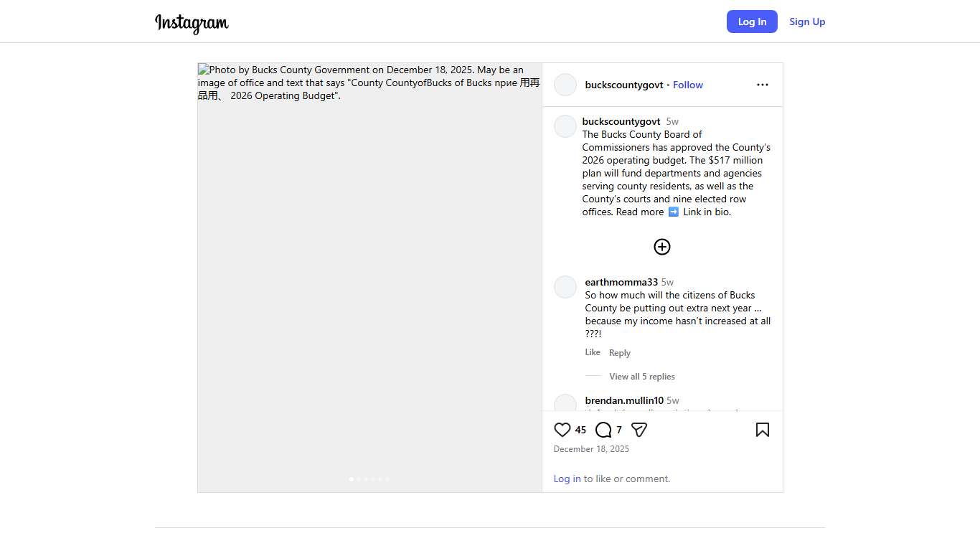Expand View all 5 replies
This screenshot has height=551, width=980.
click(x=641, y=377)
